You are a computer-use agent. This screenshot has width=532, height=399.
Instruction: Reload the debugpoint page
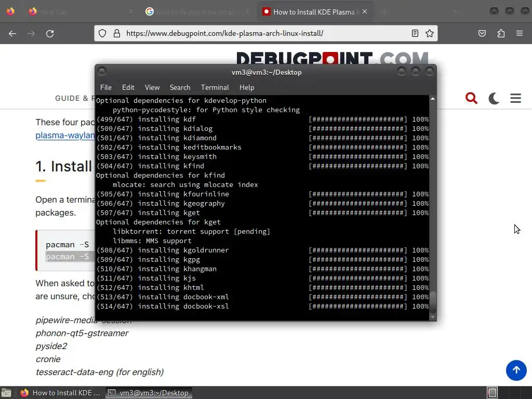coord(50,34)
